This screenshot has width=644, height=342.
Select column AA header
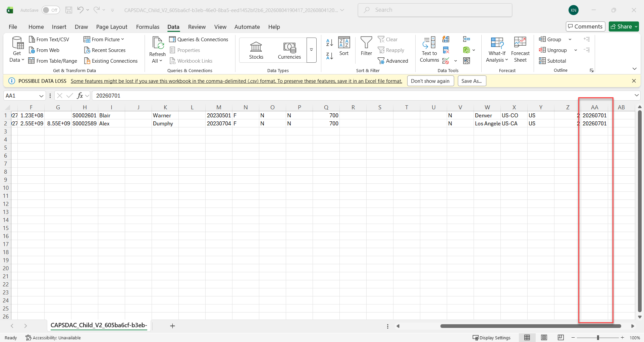coord(594,107)
